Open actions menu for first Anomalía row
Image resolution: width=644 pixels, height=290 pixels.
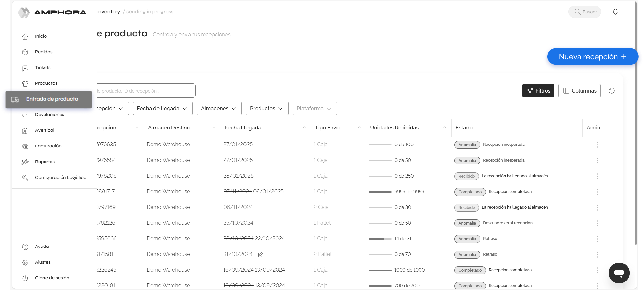click(597, 145)
